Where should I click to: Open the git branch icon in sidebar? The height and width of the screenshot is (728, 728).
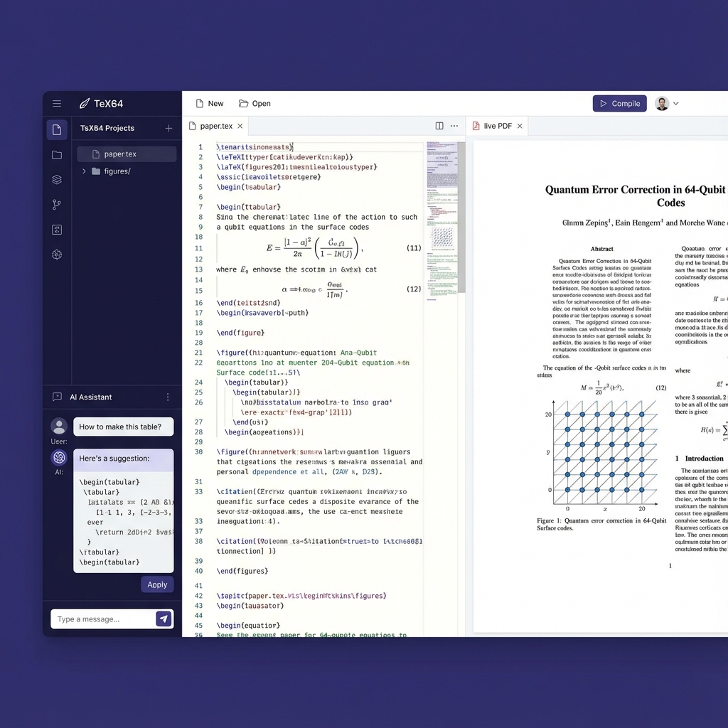pos(57,204)
